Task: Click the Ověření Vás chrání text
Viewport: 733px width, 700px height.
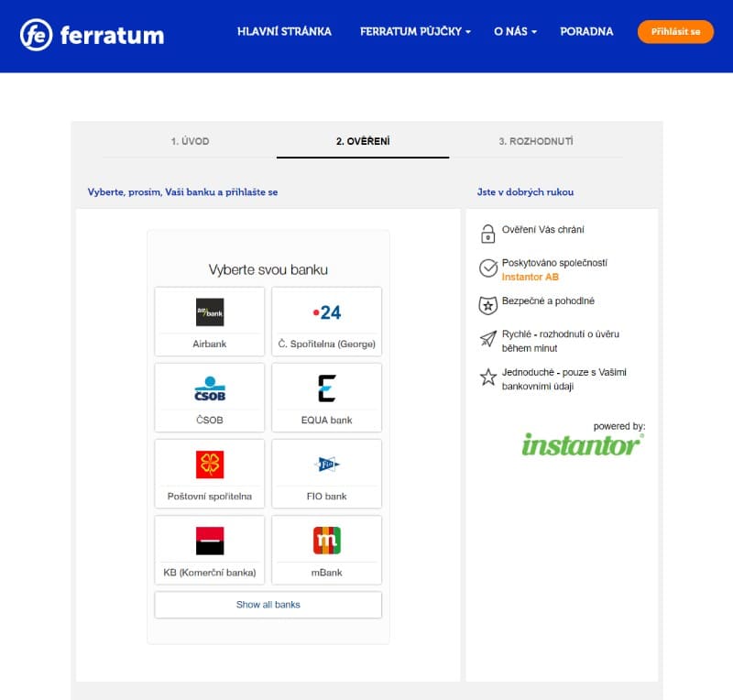Action: tap(542, 230)
